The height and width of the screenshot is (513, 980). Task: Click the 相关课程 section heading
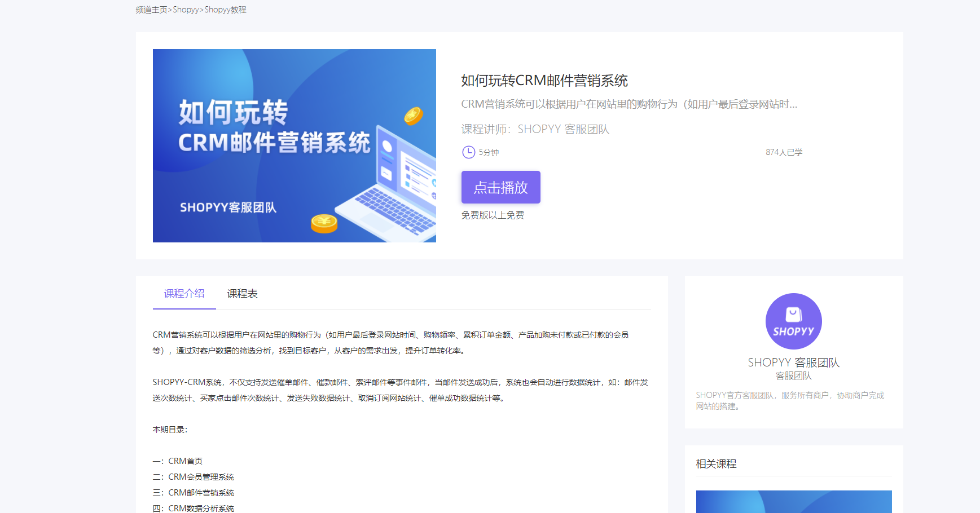tap(716, 464)
